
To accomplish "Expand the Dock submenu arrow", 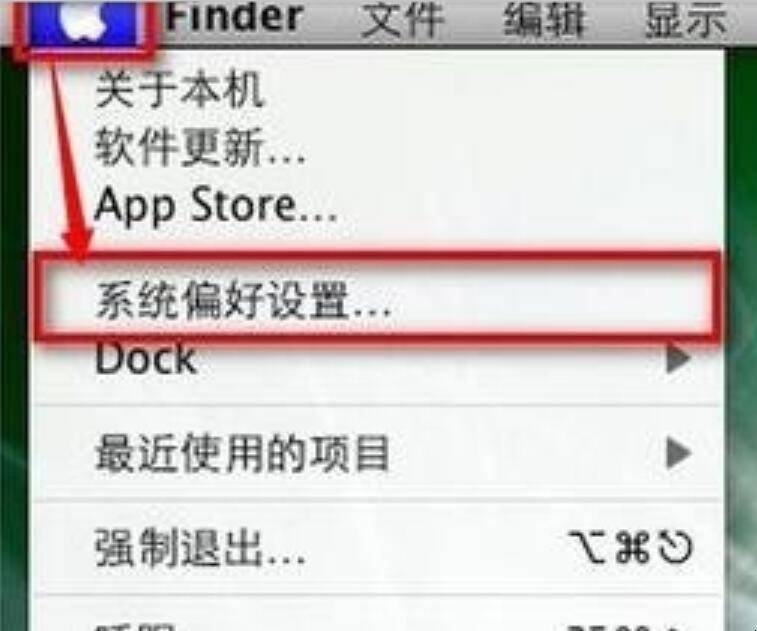I will pyautogui.click(x=679, y=358).
